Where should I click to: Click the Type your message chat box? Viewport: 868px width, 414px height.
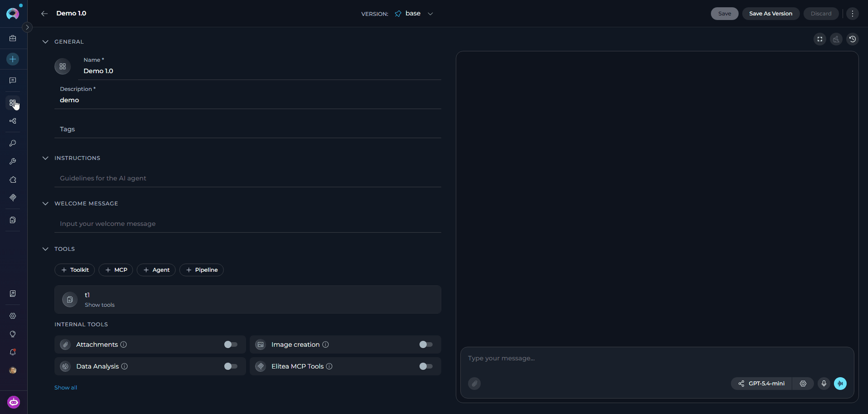[657, 359]
